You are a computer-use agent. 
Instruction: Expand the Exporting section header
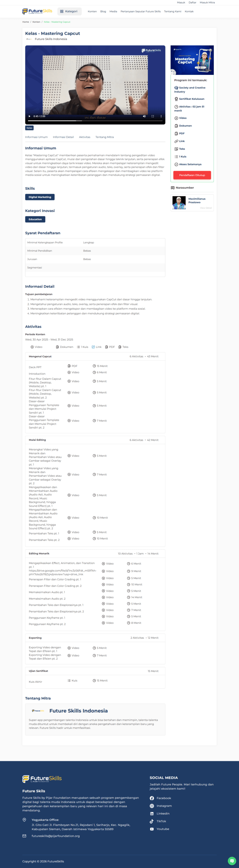[x=95, y=638]
